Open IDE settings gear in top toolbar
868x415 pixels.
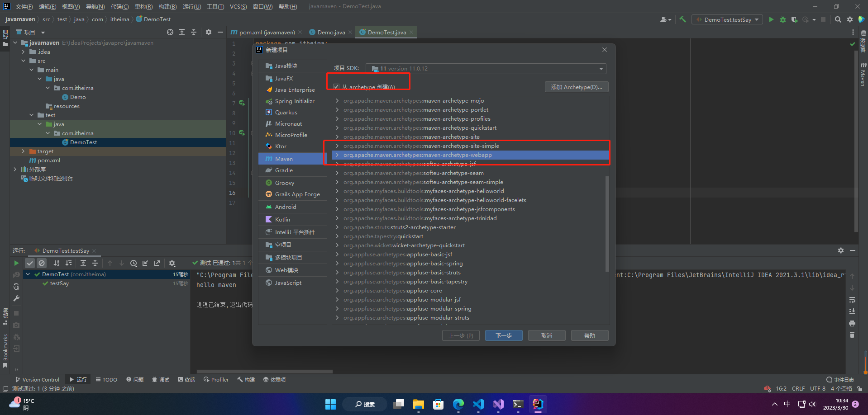point(850,19)
